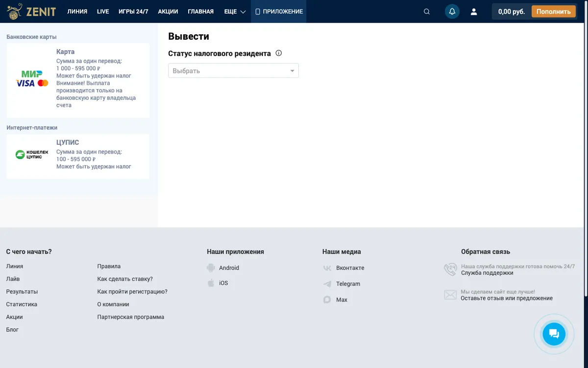The image size is (588, 368).
Task: Click the Telegram paper plane icon
Action: click(327, 284)
